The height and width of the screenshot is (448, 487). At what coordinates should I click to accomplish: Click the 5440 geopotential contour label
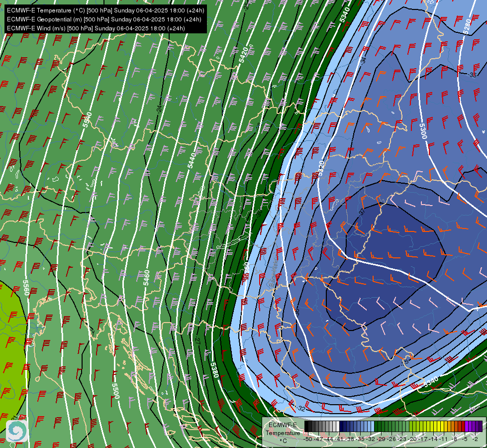(x=192, y=160)
